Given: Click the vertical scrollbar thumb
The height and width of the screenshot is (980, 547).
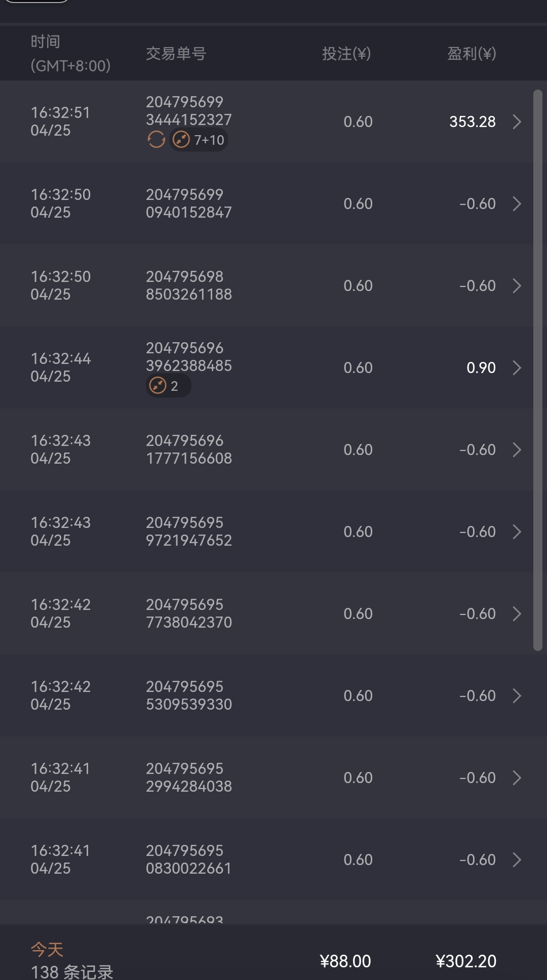Looking at the screenshot, I should (x=538, y=370).
